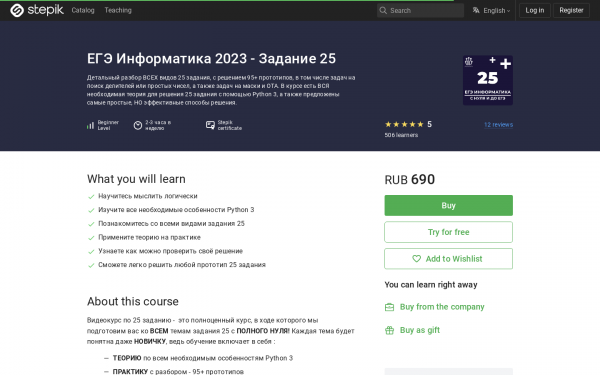Click the gift box icon
The width and height of the screenshot is (600, 375).
389,330
